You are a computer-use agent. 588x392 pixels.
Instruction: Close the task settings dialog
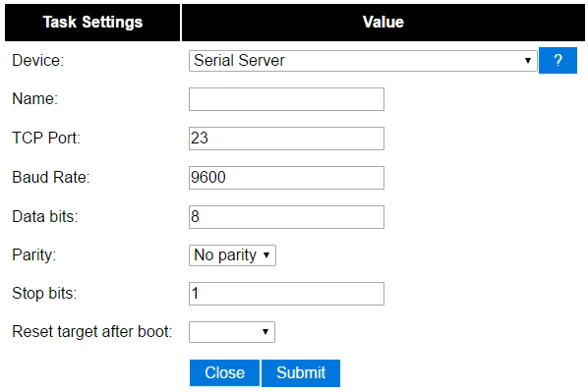click(x=224, y=373)
